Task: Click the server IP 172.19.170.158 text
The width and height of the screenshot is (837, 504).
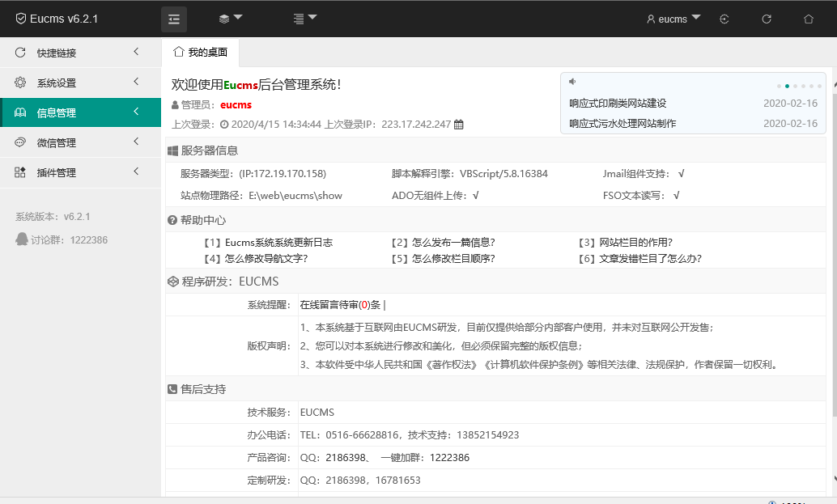Action: (283, 174)
